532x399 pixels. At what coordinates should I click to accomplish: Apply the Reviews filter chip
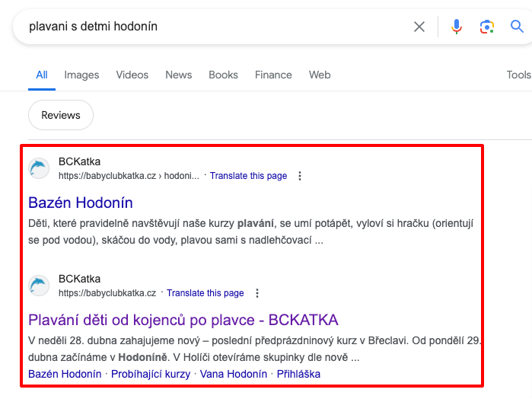point(61,115)
